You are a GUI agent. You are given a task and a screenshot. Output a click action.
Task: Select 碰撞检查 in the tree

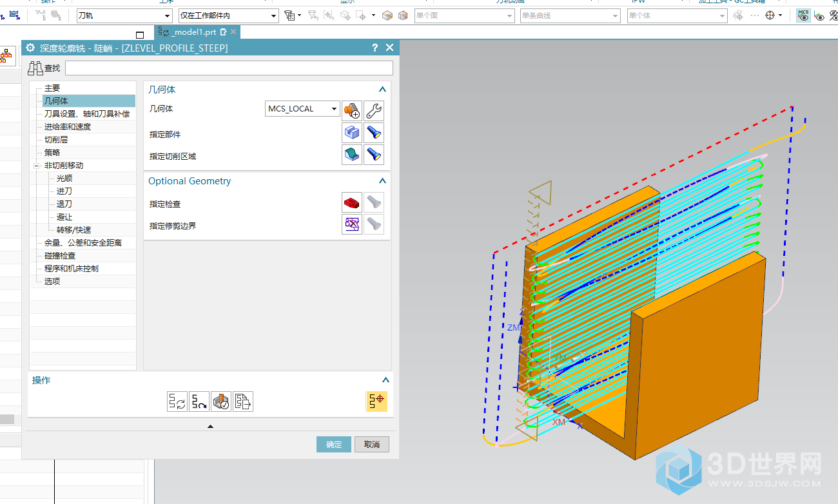point(59,256)
